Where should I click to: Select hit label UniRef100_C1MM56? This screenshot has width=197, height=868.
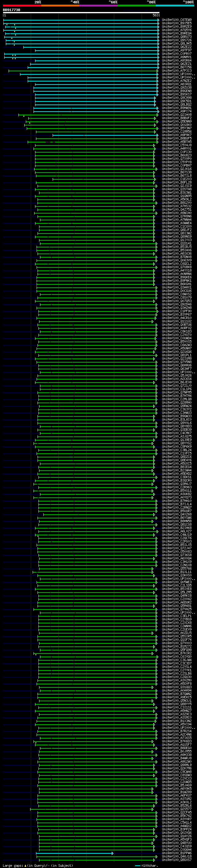tap(177, 131)
